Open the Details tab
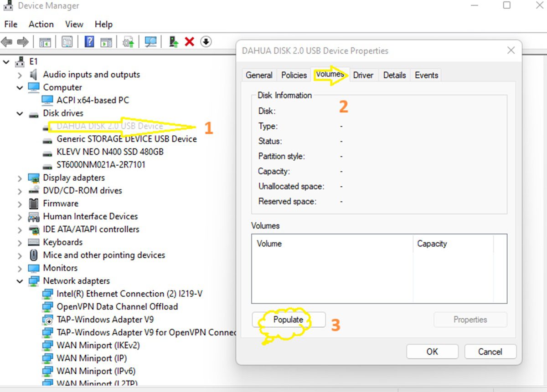The width and height of the screenshot is (547, 392). click(394, 75)
